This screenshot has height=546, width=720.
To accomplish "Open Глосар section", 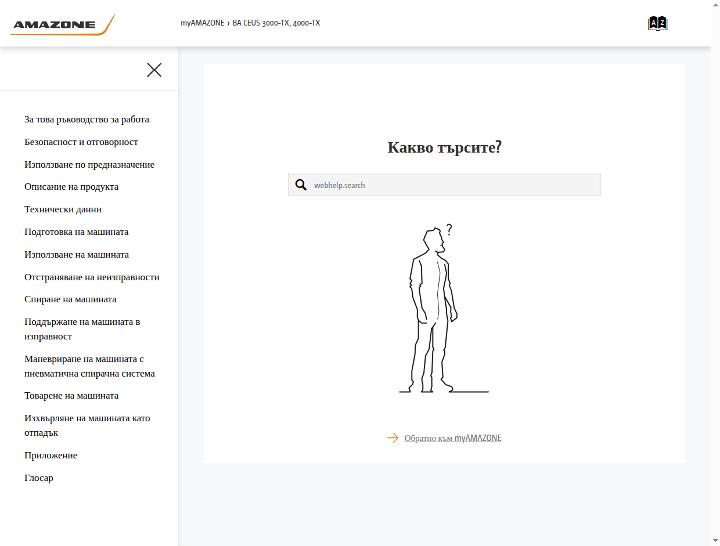I will pyautogui.click(x=39, y=478).
